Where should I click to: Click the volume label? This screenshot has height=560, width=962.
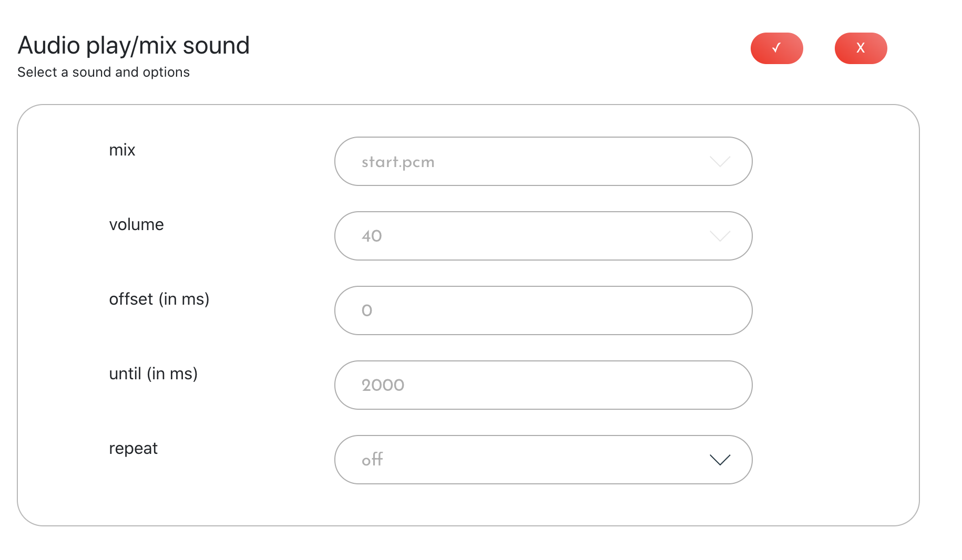point(136,225)
